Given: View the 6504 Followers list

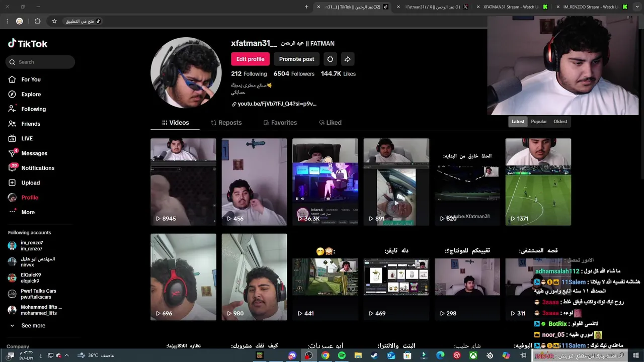Looking at the screenshot, I should click(x=294, y=74).
